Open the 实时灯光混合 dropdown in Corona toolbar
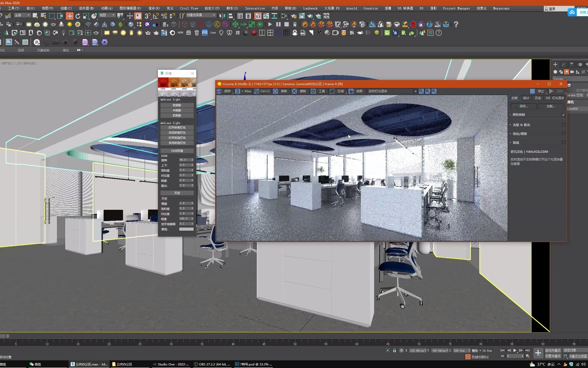Viewport: 588px width, 368px height. (392, 91)
